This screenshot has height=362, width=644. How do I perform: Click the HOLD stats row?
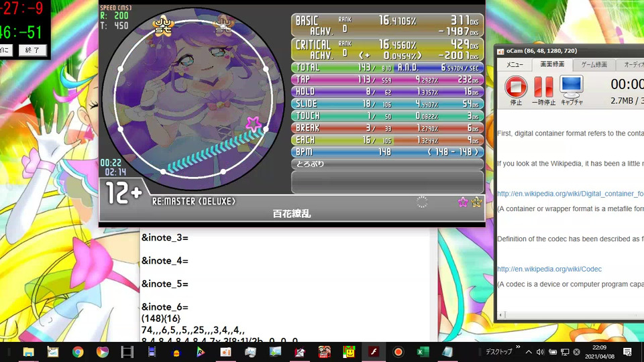pos(387,92)
